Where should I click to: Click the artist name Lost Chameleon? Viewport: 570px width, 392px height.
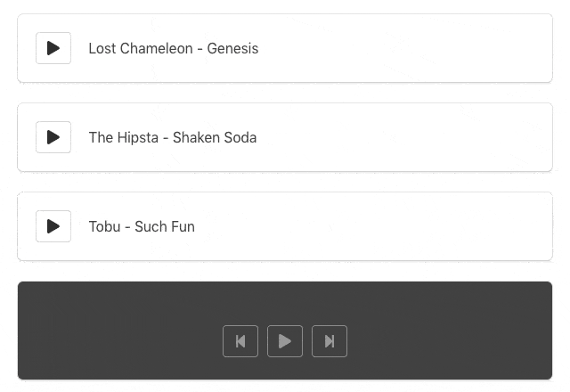(x=140, y=48)
